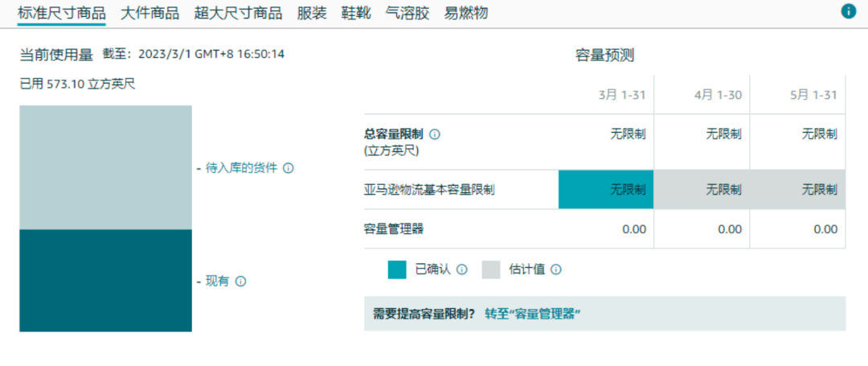Follow the 转至"容量管理器" link
868x366 pixels.
coord(532,314)
